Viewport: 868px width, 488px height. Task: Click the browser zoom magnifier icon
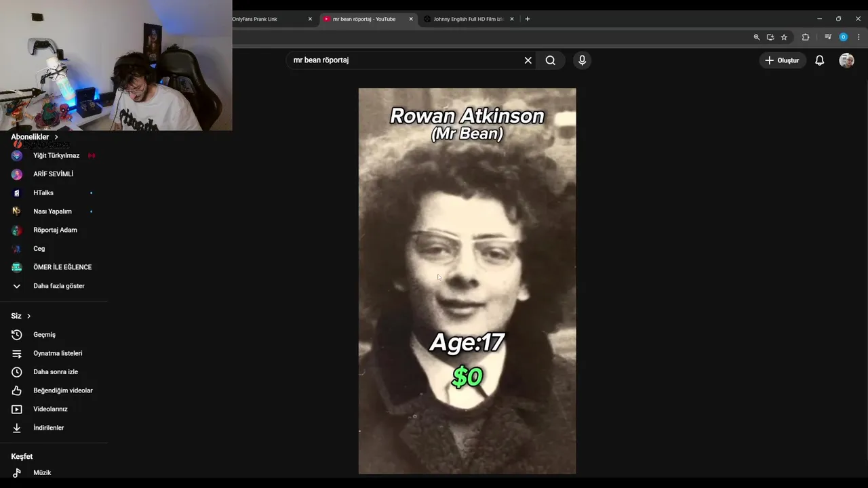pos(757,37)
